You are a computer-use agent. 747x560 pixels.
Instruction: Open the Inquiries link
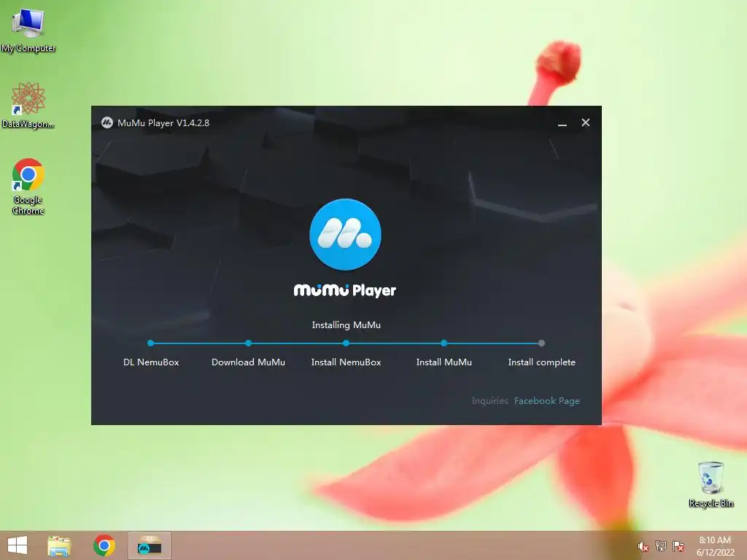tap(489, 401)
